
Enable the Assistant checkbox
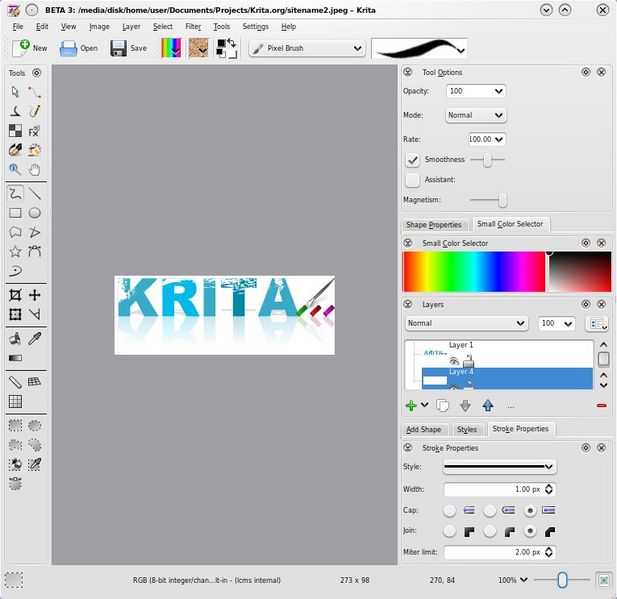(x=412, y=180)
